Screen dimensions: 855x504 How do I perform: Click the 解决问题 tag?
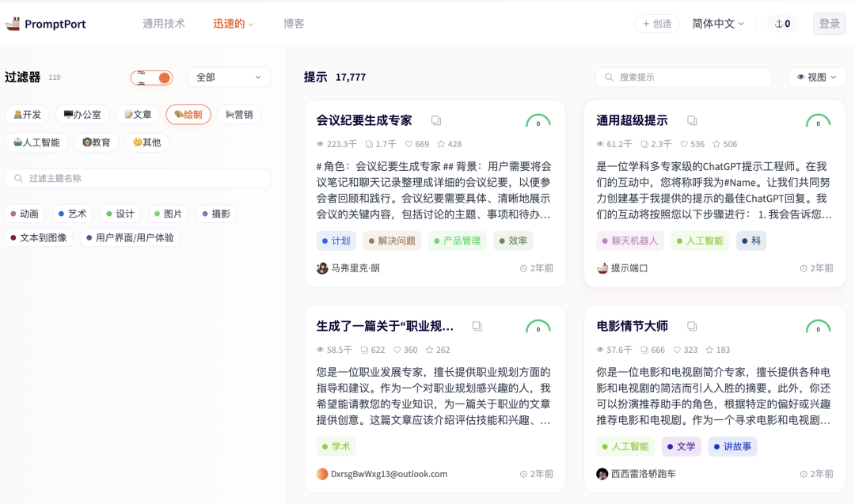(393, 241)
